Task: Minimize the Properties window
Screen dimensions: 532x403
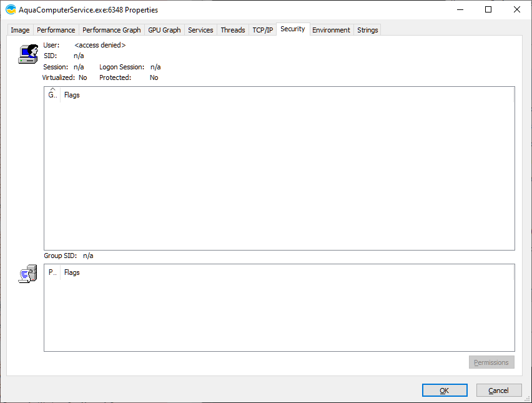Action: [x=460, y=9]
